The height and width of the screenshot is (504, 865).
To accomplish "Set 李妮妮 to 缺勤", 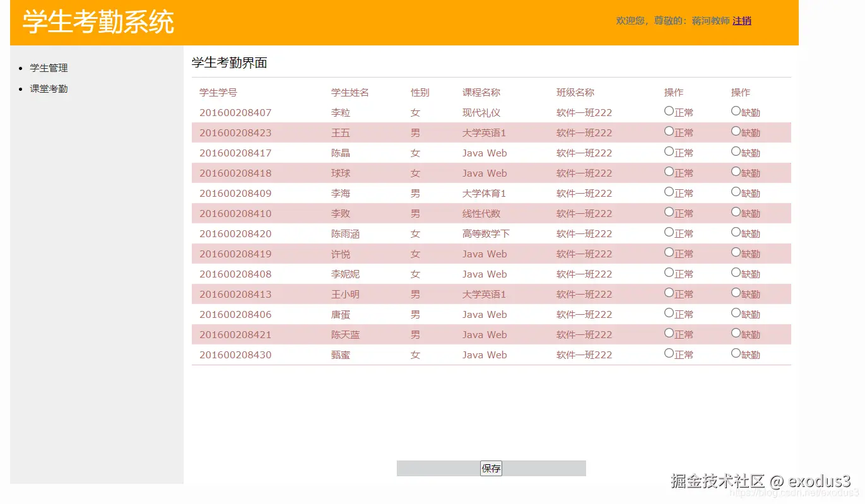I will (x=736, y=273).
